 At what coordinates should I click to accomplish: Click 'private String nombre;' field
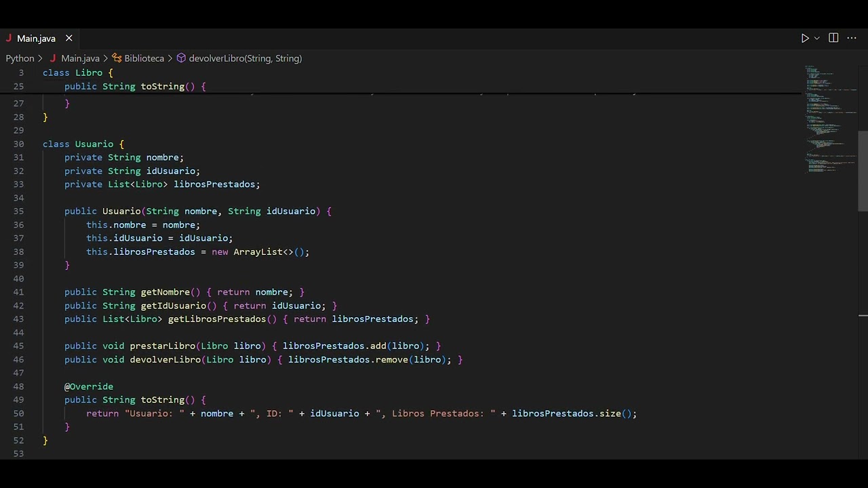[124, 157]
